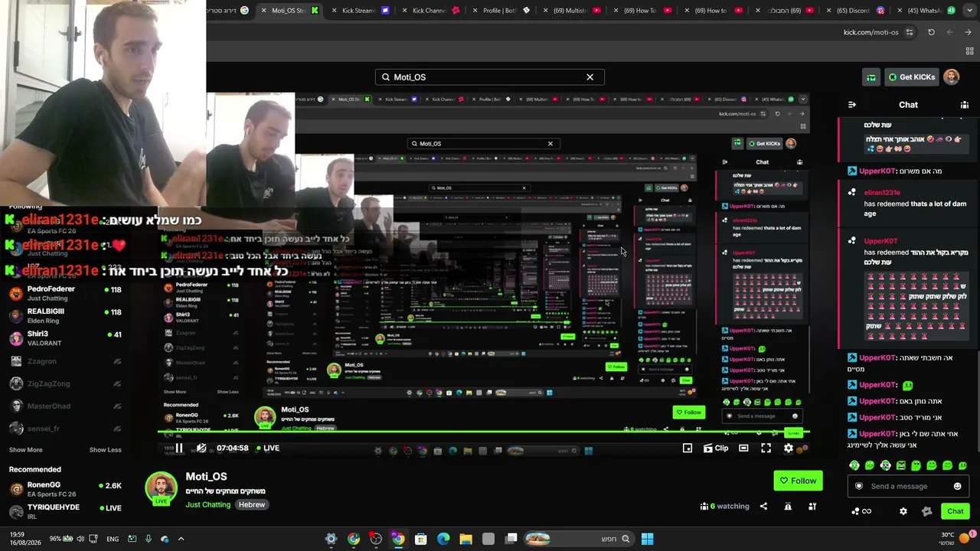Click the Get KICKs button

pyautogui.click(x=911, y=77)
